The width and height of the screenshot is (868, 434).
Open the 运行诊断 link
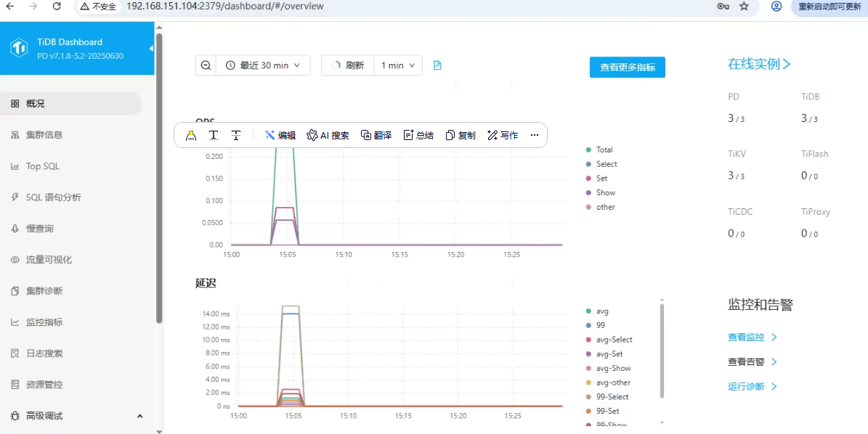(x=753, y=386)
